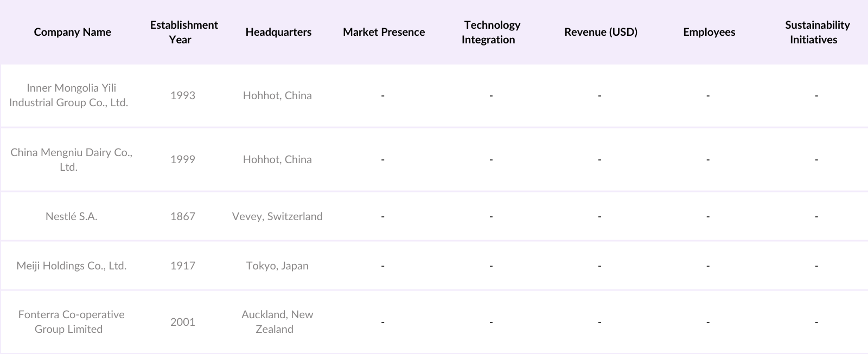Screen dimensions: 868x354
Task: Select the Auckland, New Zealand headquarters cell
Action: click(277, 322)
